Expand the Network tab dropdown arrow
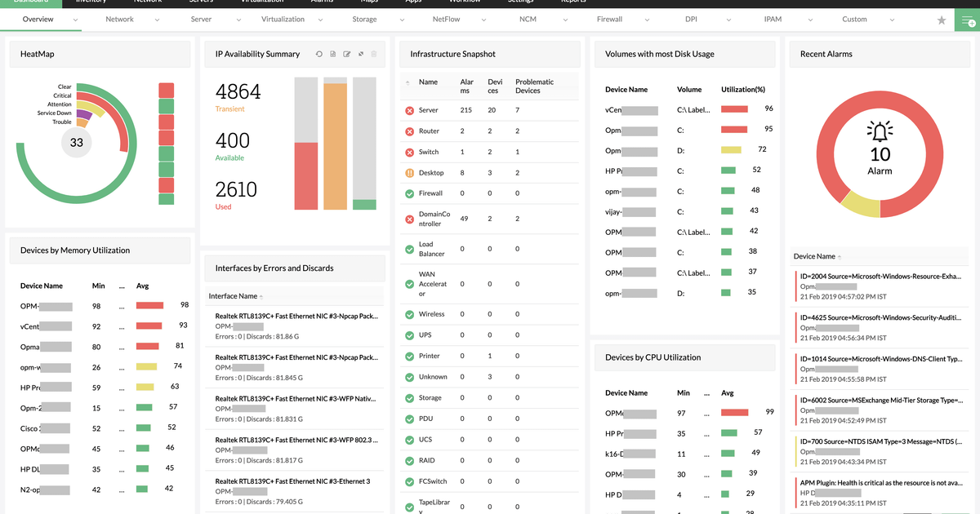Image resolution: width=980 pixels, height=514 pixels. (x=157, y=20)
